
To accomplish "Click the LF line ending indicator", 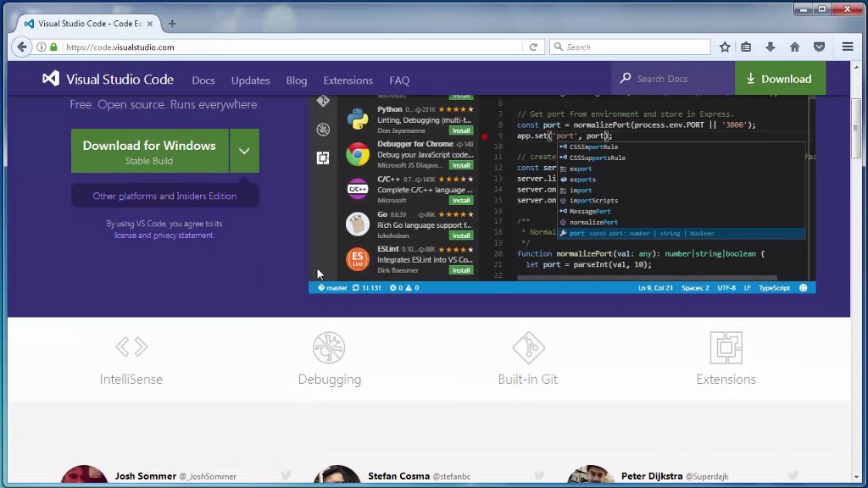I will coord(748,288).
